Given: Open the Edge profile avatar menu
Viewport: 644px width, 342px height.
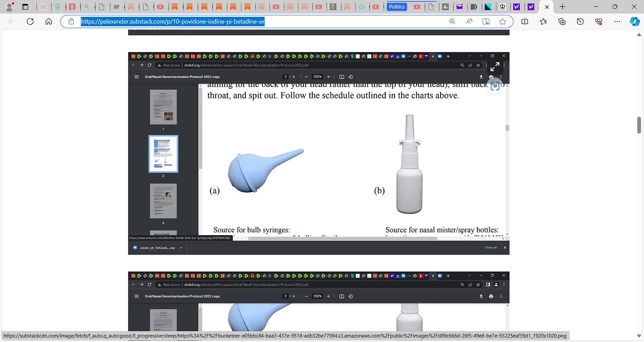Looking at the screenshot, I should pyautogui.click(x=9, y=7).
